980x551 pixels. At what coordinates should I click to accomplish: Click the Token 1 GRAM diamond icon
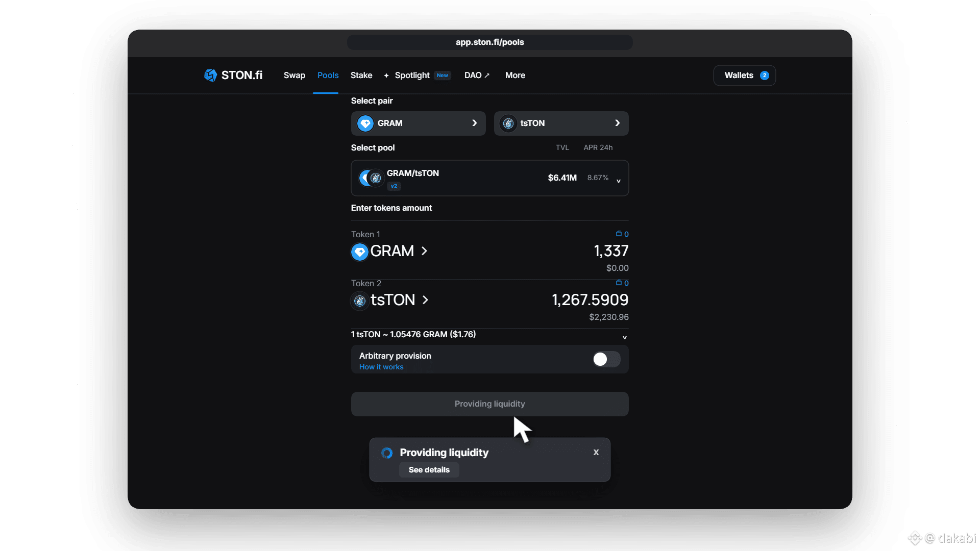point(359,252)
